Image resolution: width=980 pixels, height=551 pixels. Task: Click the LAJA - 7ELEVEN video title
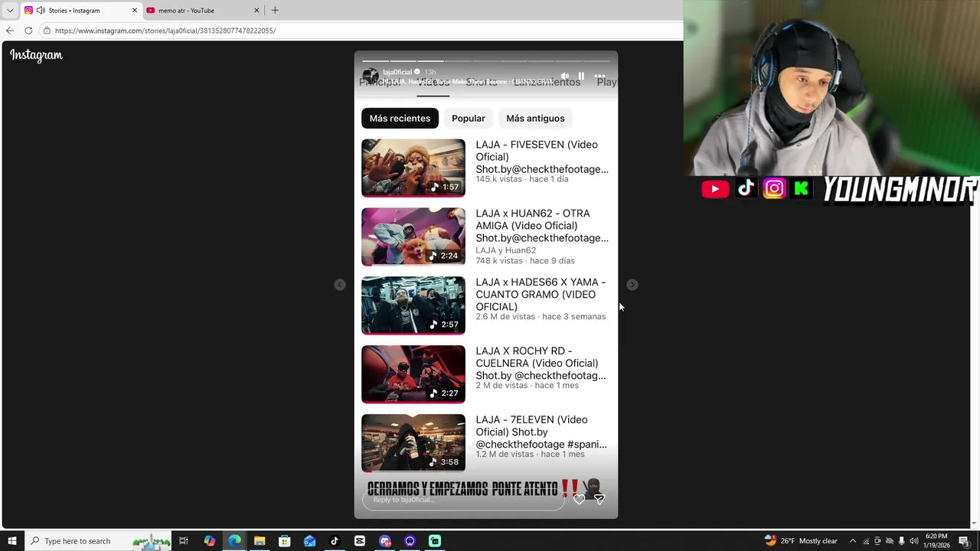click(541, 432)
